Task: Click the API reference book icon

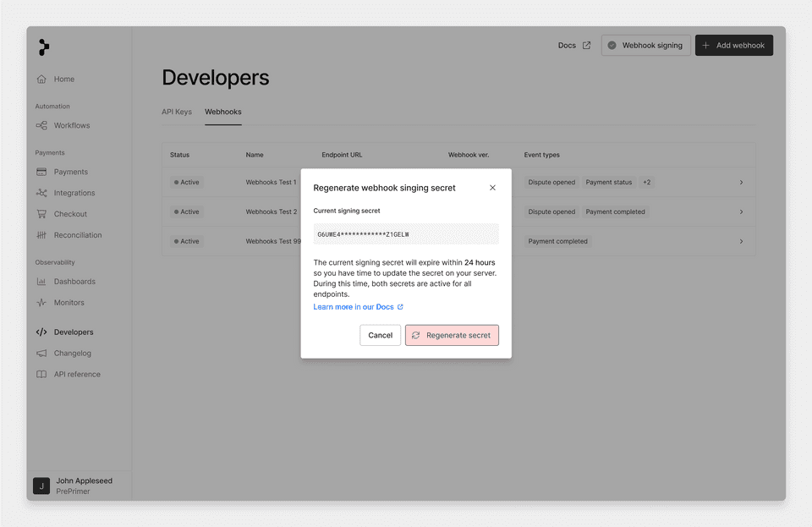Action: coord(41,374)
